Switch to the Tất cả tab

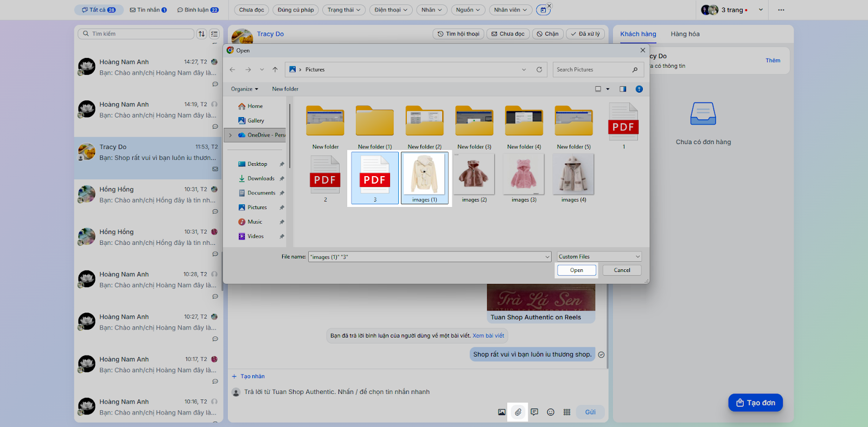99,10
